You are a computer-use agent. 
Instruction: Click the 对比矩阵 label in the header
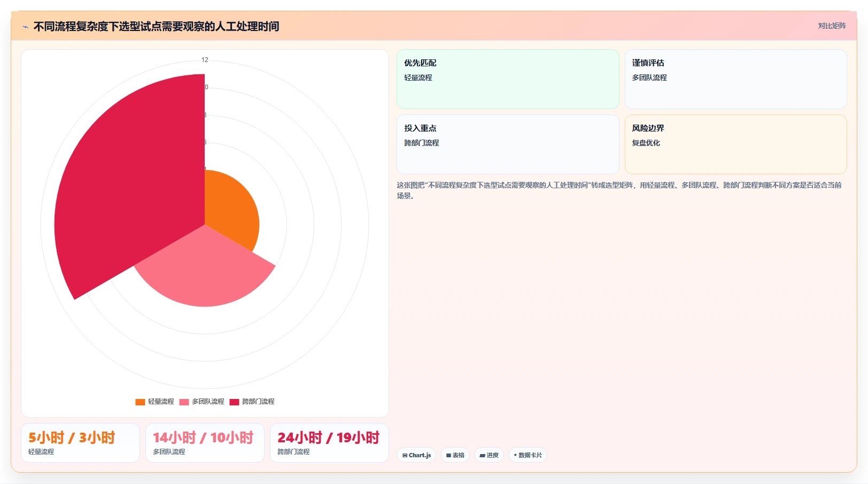coord(832,26)
